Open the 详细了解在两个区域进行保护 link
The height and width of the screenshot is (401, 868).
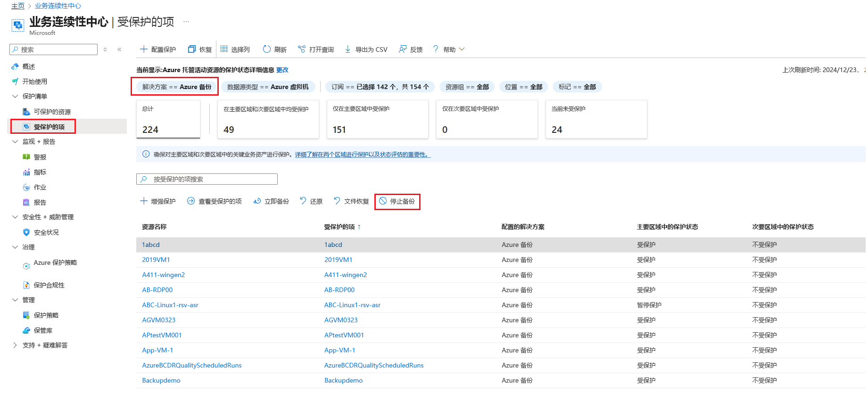point(363,154)
